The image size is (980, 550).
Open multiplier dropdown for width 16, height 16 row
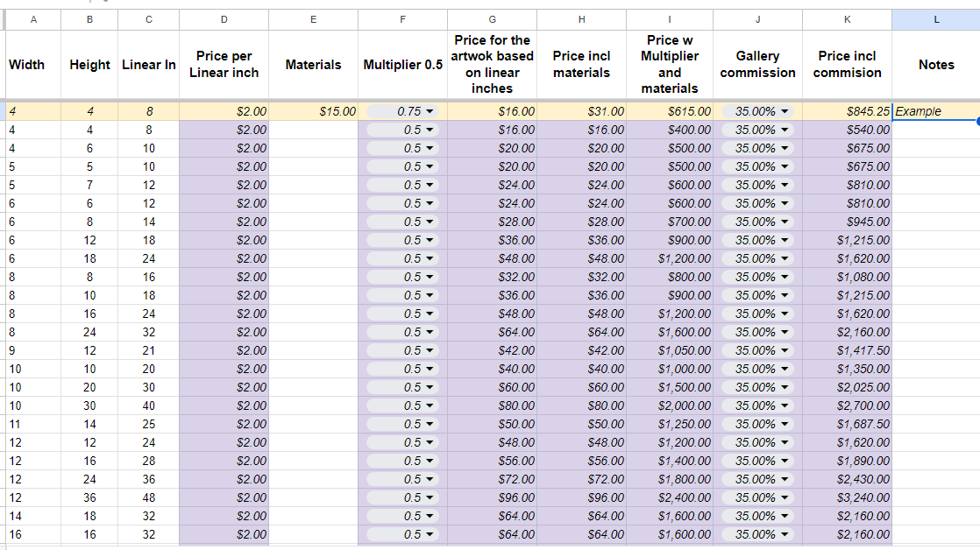[x=402, y=534]
